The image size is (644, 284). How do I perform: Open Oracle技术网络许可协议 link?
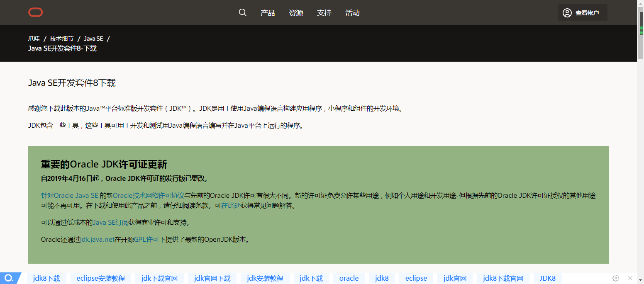149,195
